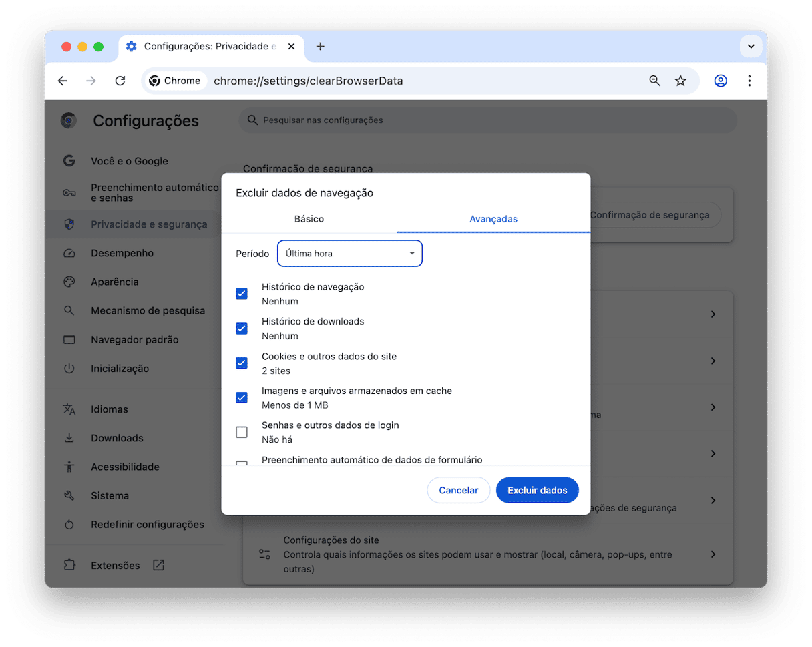
Task: Open a new tab with the plus icon
Action: click(321, 47)
